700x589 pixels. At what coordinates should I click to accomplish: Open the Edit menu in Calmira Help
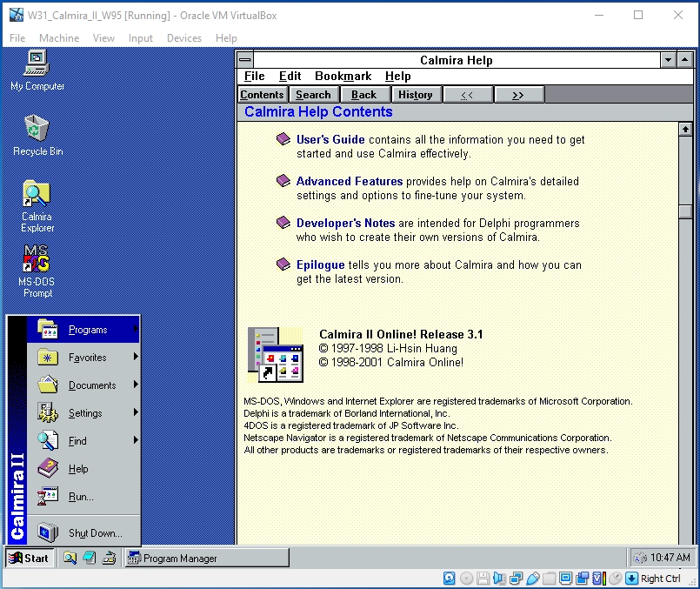290,76
